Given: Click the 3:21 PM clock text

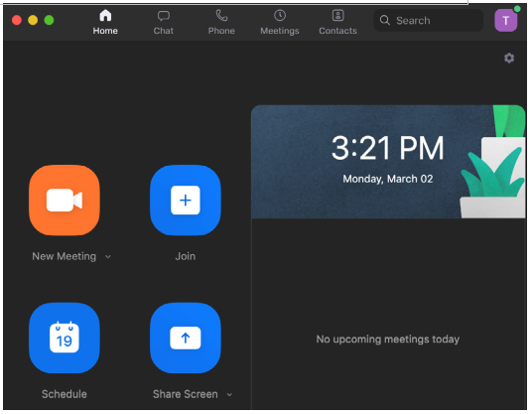Looking at the screenshot, I should pyautogui.click(x=387, y=148).
